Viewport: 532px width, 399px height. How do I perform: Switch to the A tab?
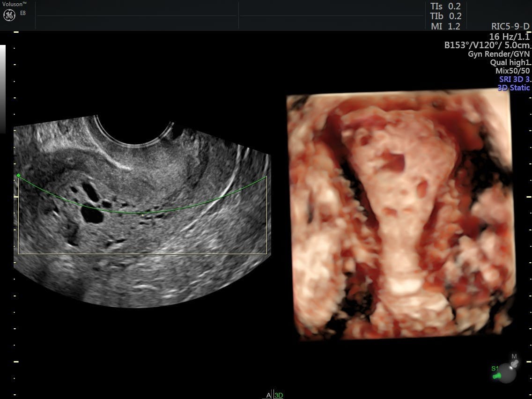269,395
